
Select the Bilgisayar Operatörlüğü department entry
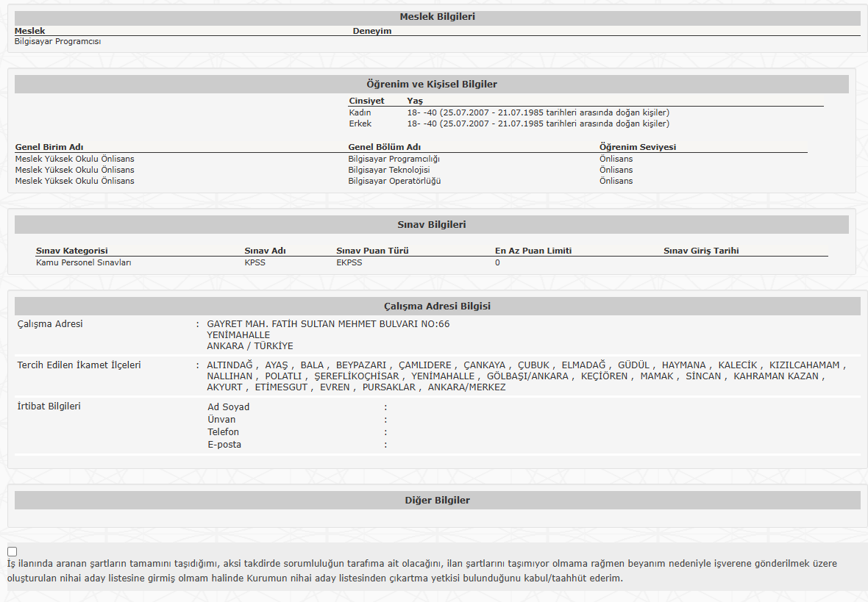pos(394,181)
